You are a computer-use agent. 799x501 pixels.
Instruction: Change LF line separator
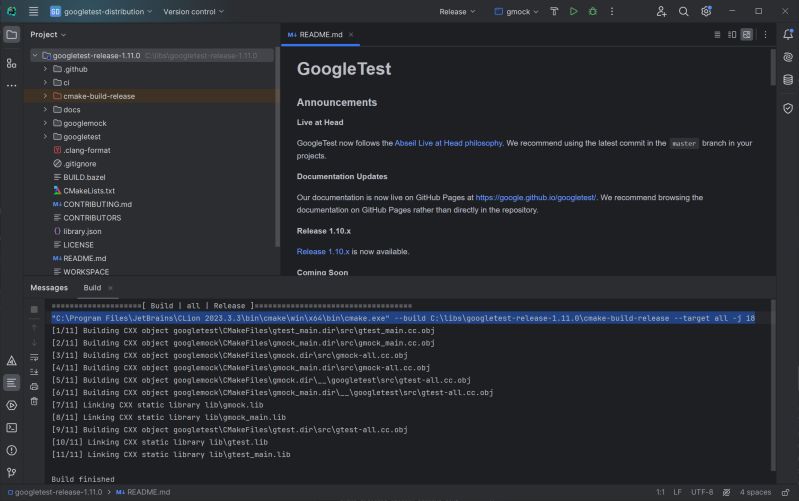pyautogui.click(x=677, y=492)
